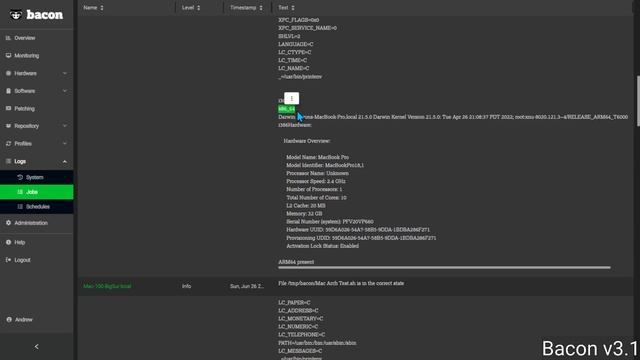Click the Name column header
The image size is (640, 360).
point(90,8)
